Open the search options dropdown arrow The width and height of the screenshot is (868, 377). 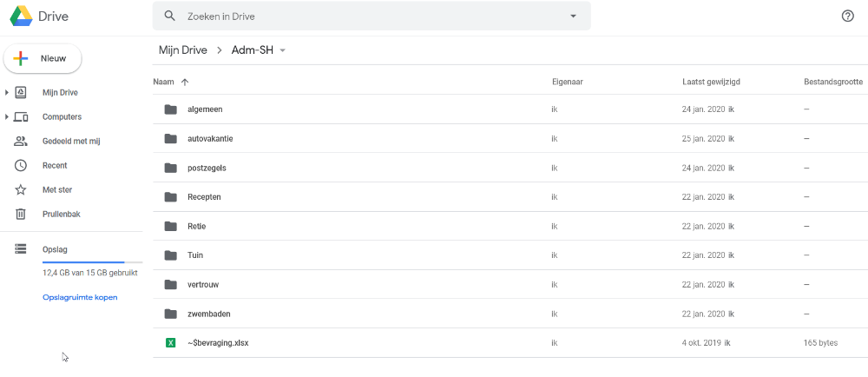tap(573, 17)
